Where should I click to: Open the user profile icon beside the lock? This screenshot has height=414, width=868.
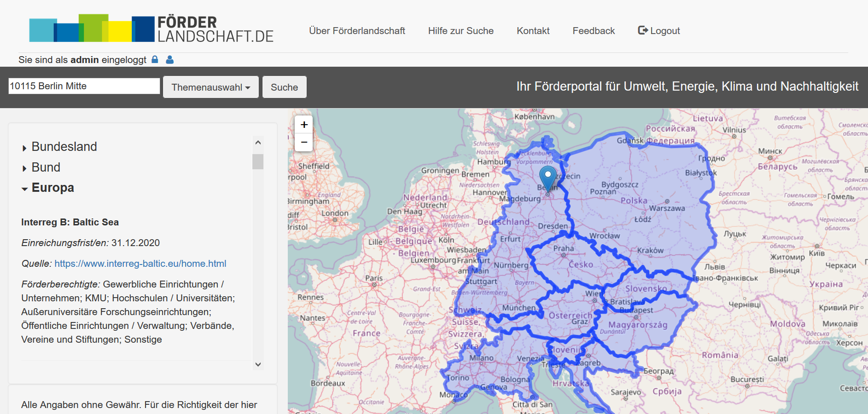pyautogui.click(x=169, y=59)
